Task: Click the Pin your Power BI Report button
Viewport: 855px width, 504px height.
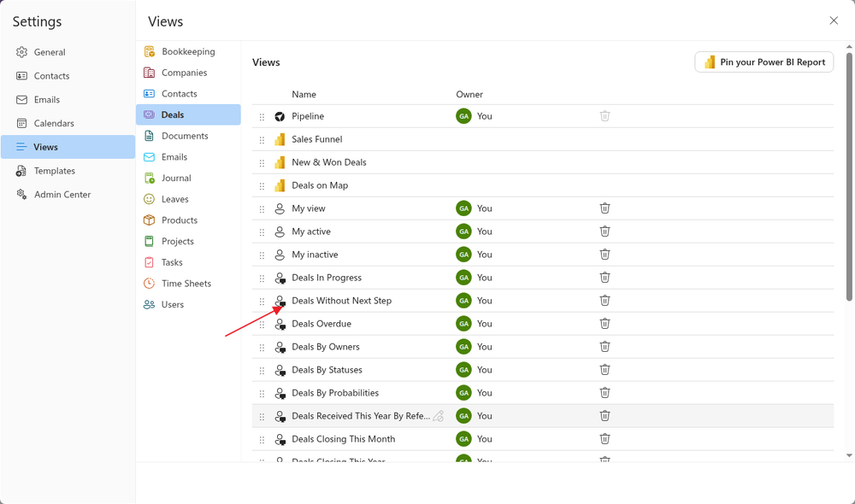Action: (764, 62)
